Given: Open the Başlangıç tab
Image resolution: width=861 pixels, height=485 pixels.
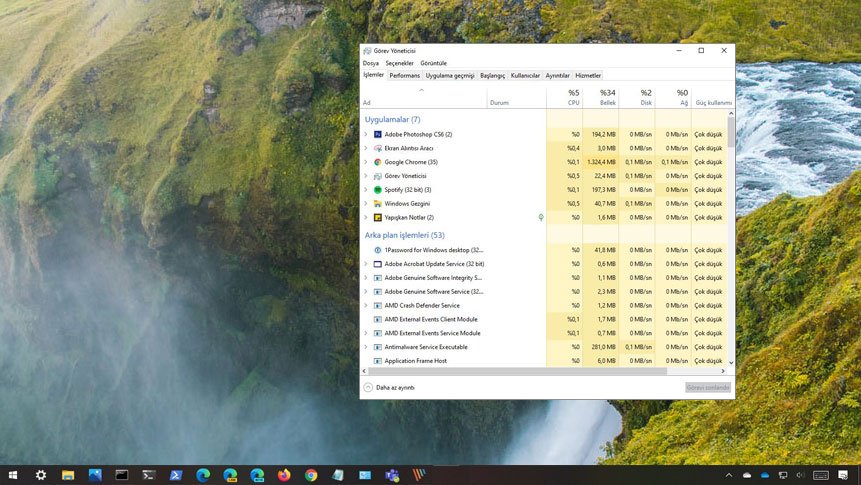Looking at the screenshot, I should [492, 75].
